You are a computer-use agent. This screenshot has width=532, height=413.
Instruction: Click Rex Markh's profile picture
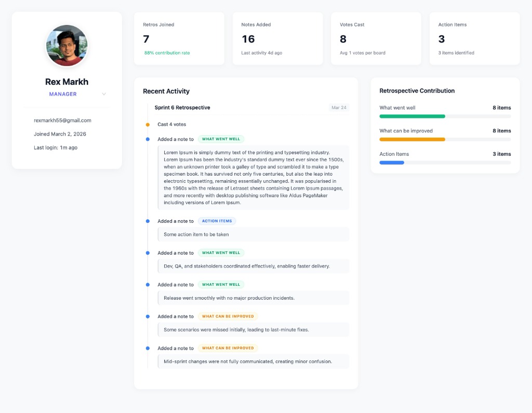click(66, 46)
